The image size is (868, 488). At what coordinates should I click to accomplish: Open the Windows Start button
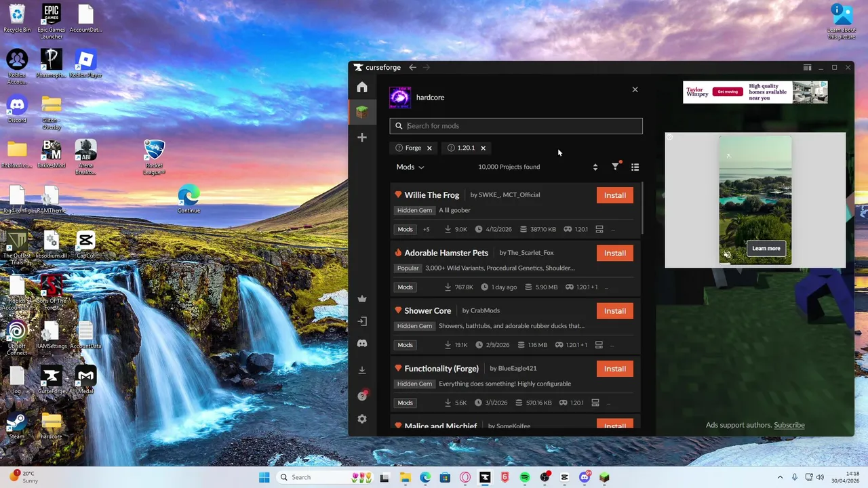click(x=264, y=477)
